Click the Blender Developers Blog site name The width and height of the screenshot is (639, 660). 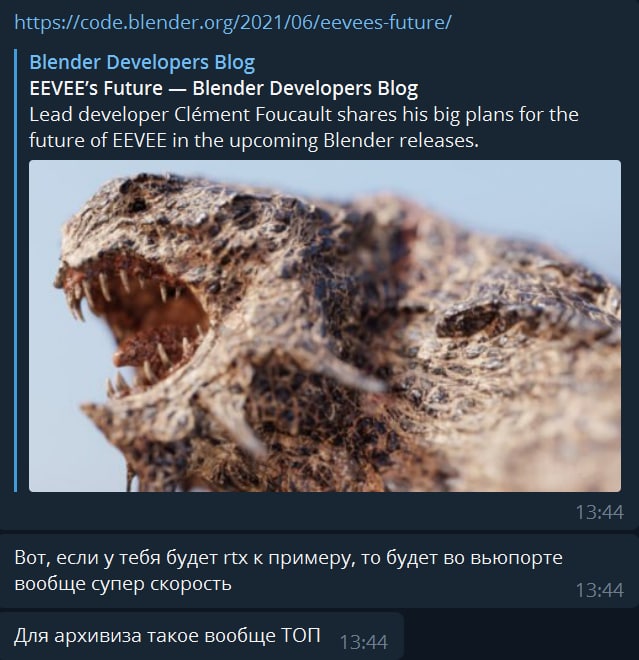point(142,62)
